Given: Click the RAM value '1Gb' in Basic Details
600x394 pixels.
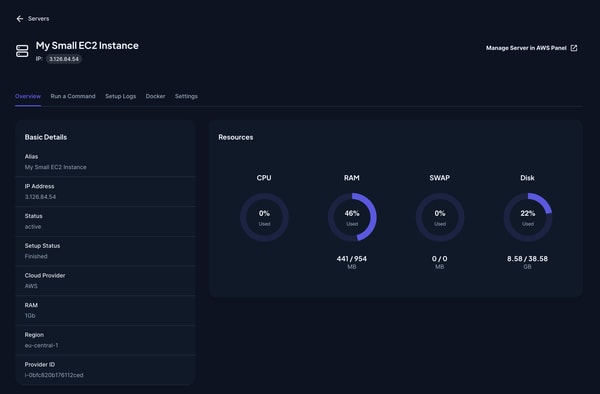Looking at the screenshot, I should (30, 316).
